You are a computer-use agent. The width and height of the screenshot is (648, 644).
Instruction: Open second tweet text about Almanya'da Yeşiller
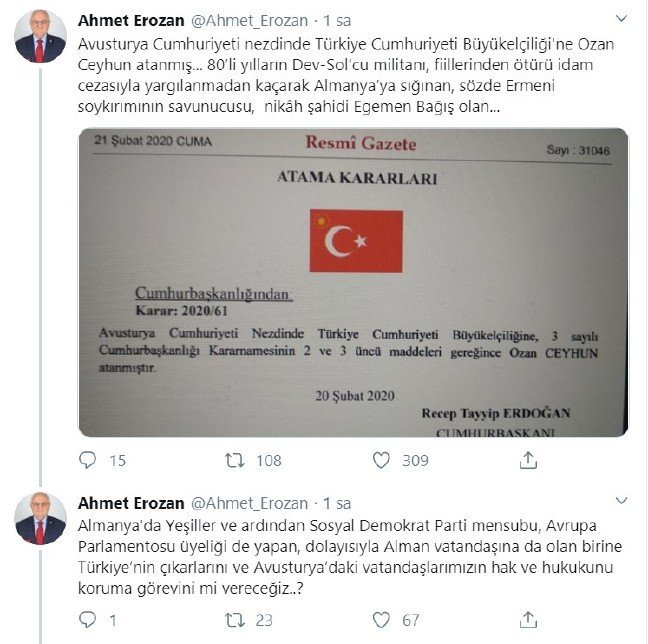[x=350, y=557]
